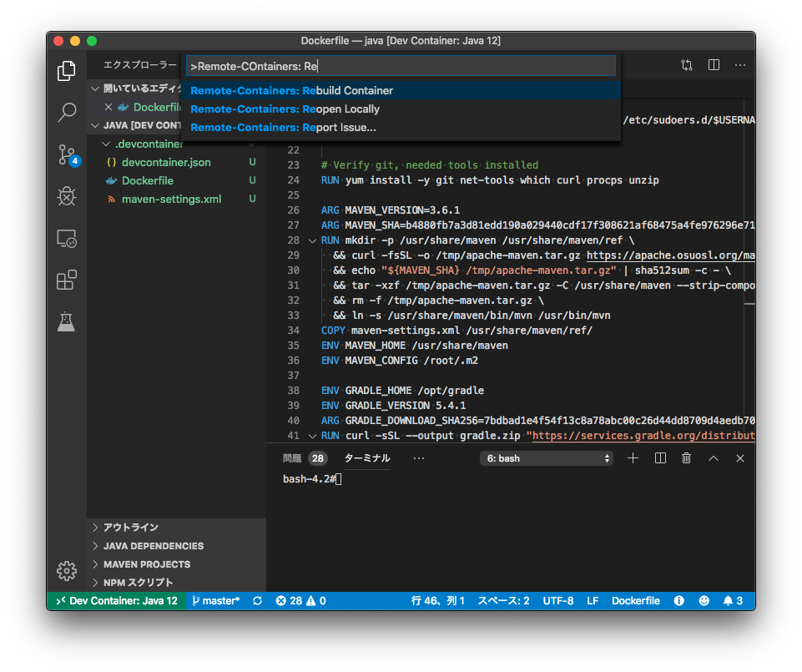The height and width of the screenshot is (672, 802).
Task: Open the terminal selector 6: bash dropdown
Action: pyautogui.click(x=547, y=458)
